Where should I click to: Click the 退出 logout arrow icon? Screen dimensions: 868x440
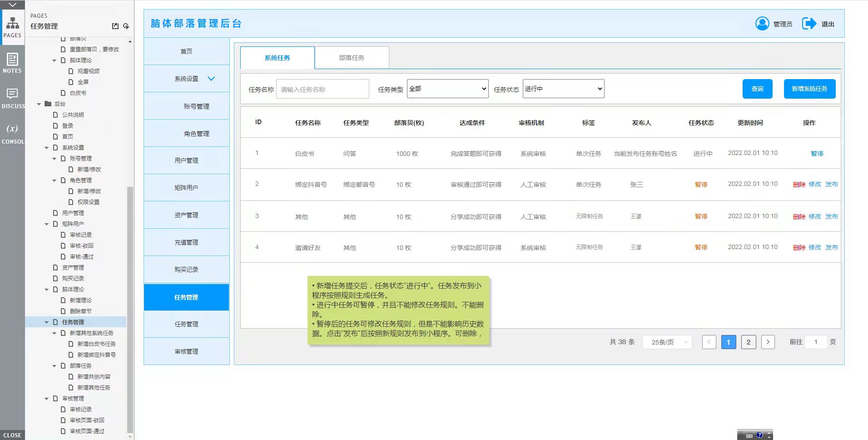point(809,24)
